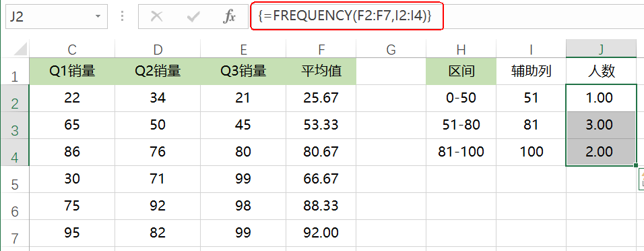Open the Name Box dropdown arrow
The image size is (644, 251).
pyautogui.click(x=98, y=16)
